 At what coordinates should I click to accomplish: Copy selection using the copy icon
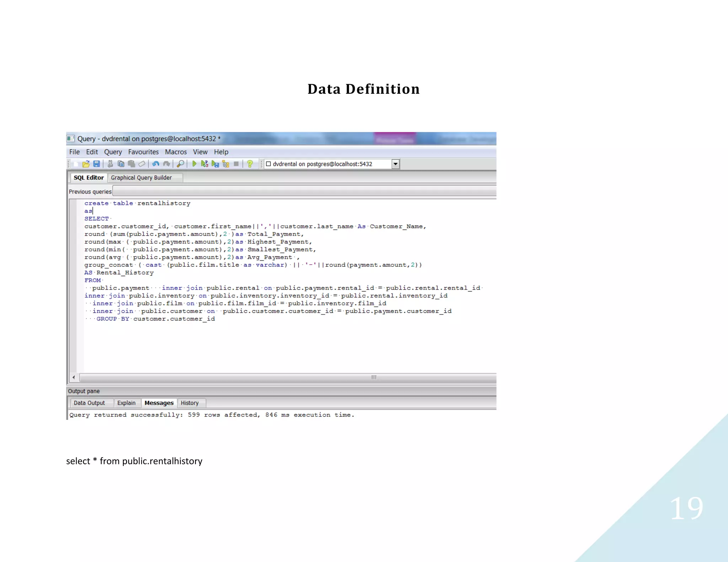pyautogui.click(x=121, y=164)
